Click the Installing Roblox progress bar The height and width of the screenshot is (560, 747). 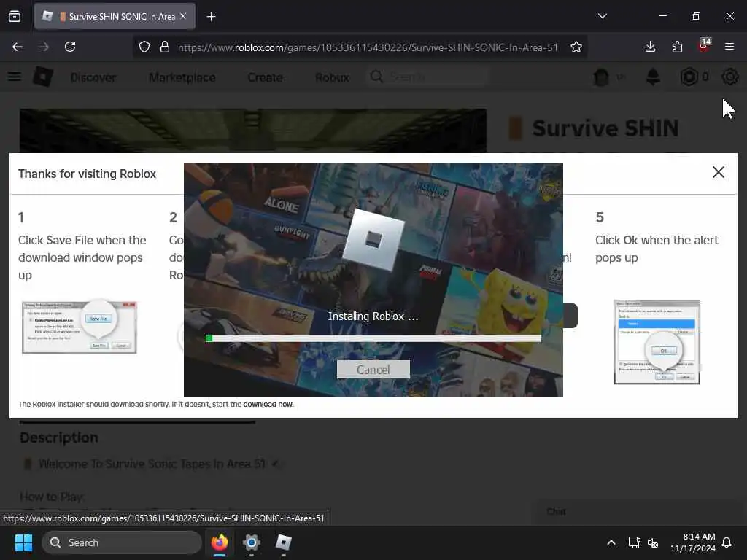click(x=373, y=338)
